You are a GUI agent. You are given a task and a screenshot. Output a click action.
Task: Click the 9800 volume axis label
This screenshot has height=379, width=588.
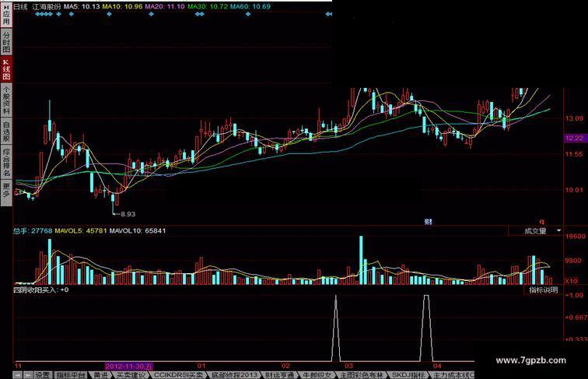click(574, 261)
